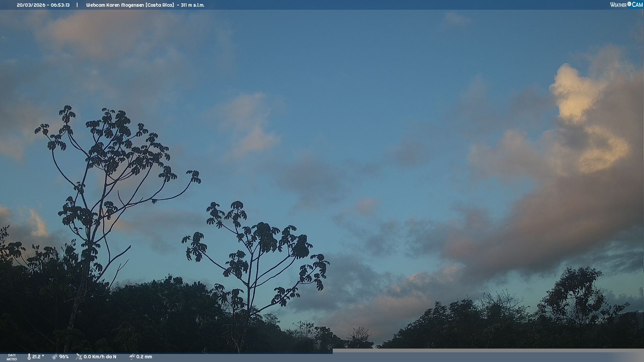644x362 pixels.
Task: Click the 0.0 Km/h da N wind reading
Action: coord(100,357)
